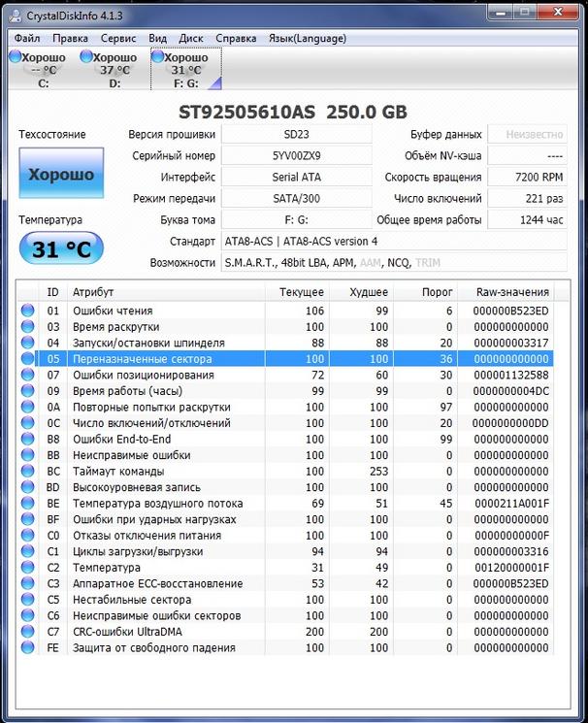Viewport: 588px width, 723px height.
Task: Click status icon for Ошибки End-to-End row
Action: [x=28, y=439]
